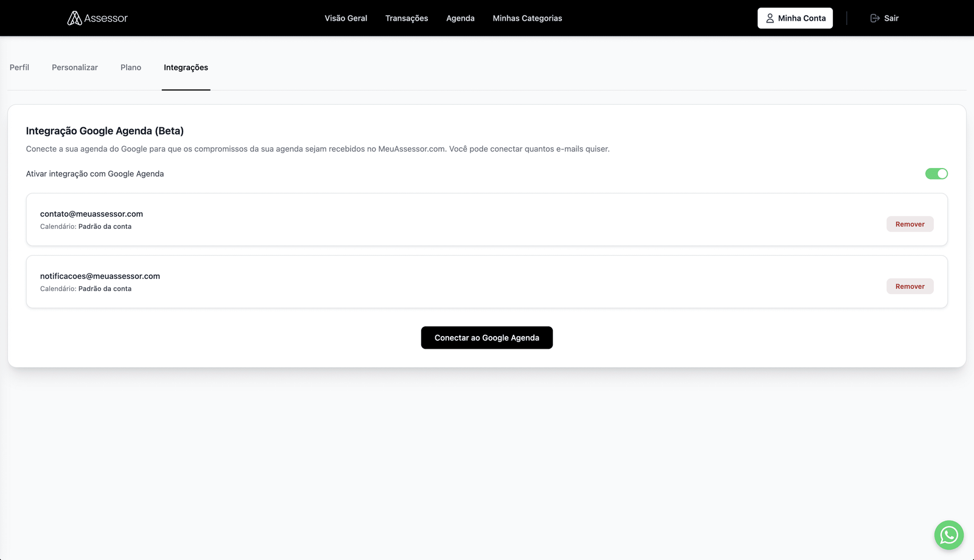Open the Visão Geral menu item

click(346, 18)
